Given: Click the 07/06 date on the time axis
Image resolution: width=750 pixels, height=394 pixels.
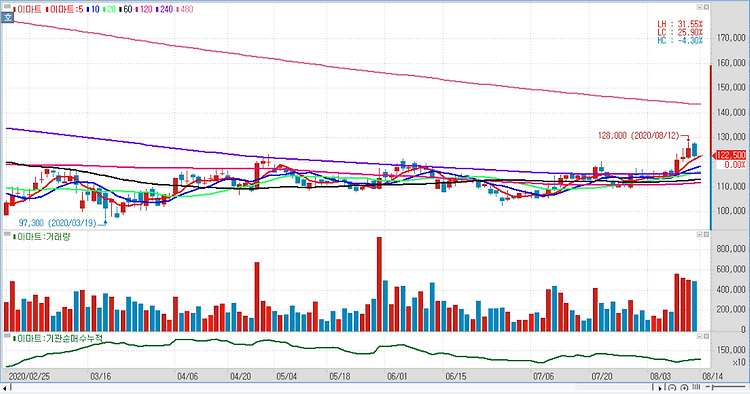Looking at the screenshot, I should pos(543,376).
